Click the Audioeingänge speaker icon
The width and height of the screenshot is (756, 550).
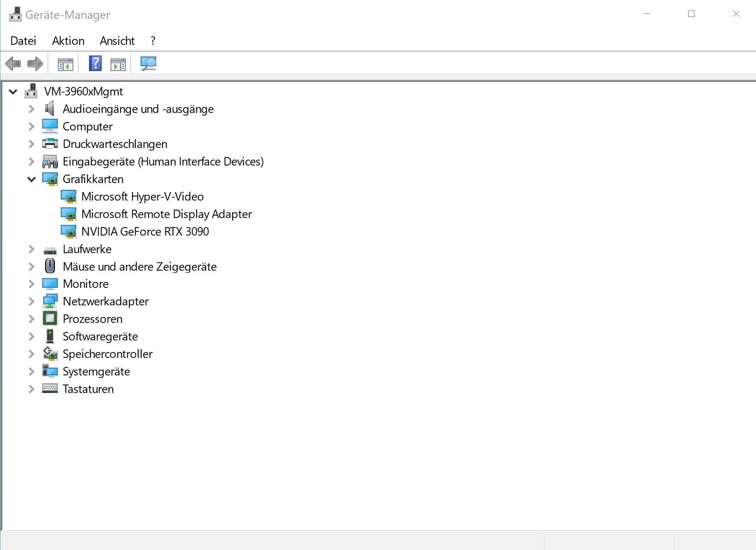click(50, 109)
